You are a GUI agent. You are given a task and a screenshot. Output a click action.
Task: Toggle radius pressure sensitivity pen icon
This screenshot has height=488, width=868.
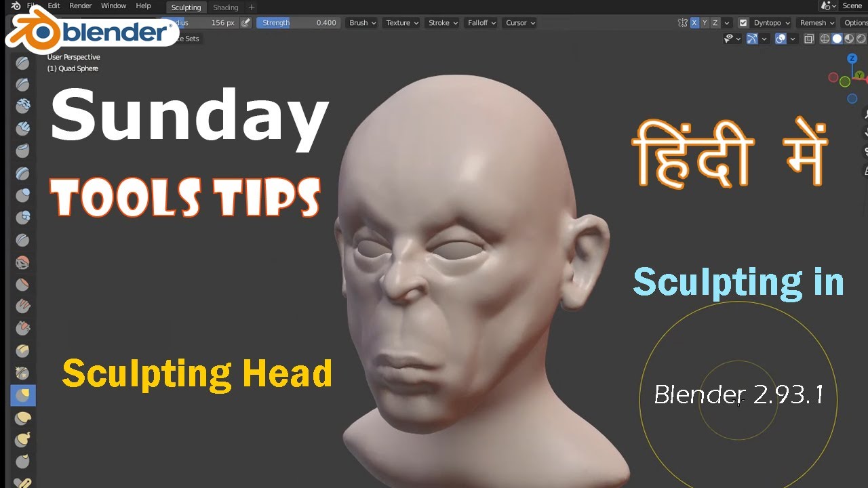245,23
